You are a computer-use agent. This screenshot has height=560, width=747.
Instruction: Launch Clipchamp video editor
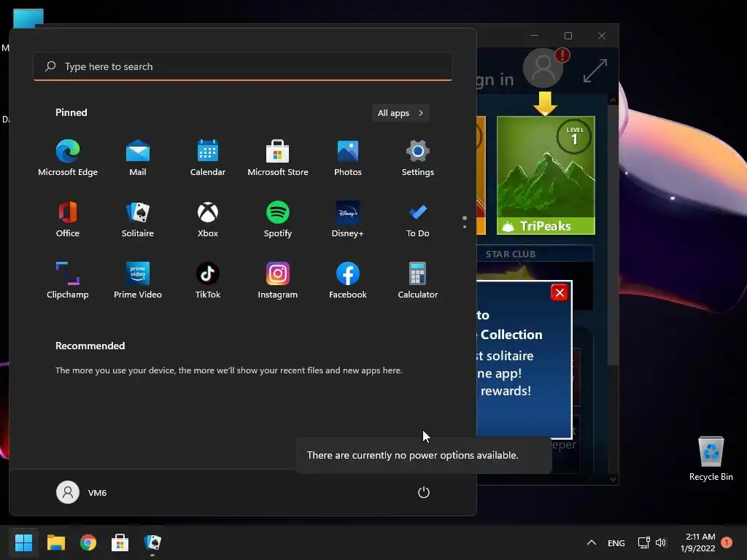tap(68, 281)
